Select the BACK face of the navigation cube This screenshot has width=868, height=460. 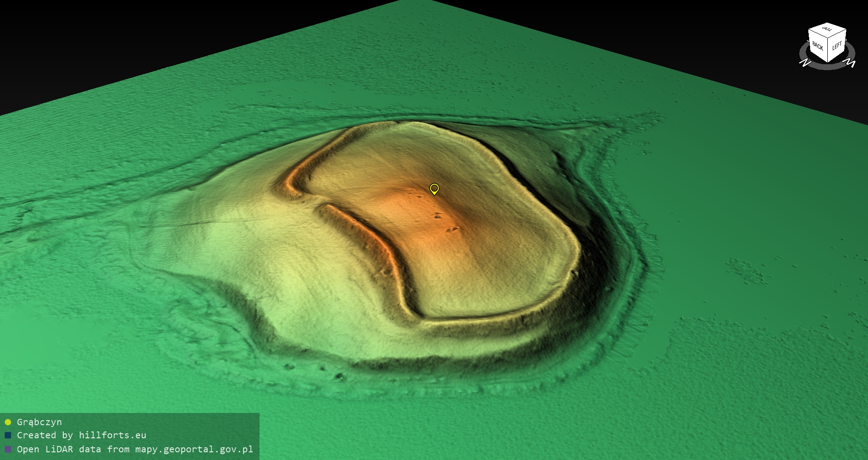(818, 46)
